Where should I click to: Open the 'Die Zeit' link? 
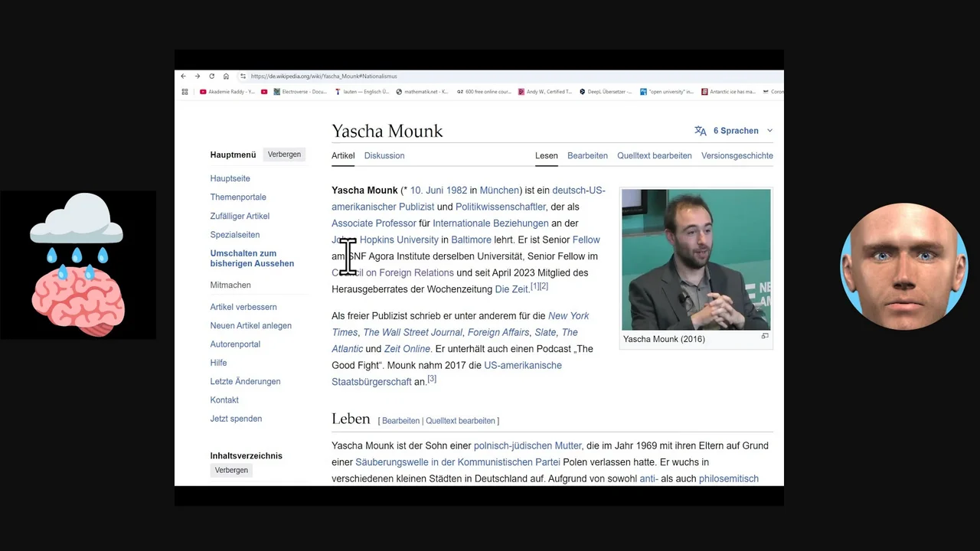[512, 289]
